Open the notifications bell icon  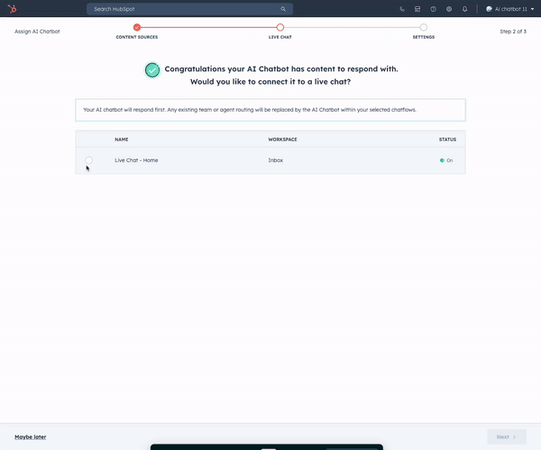465,9
